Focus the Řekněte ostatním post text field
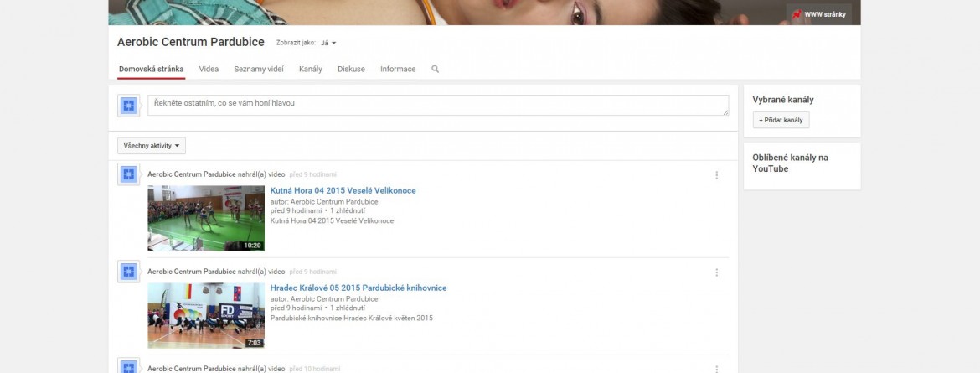Image resolution: width=980 pixels, height=373 pixels. [x=438, y=105]
